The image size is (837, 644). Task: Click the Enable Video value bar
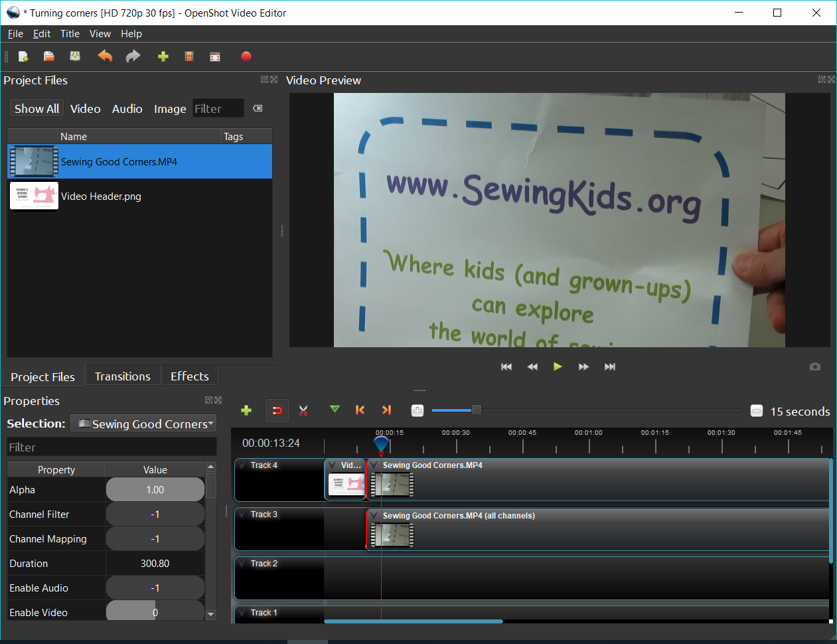click(155, 612)
